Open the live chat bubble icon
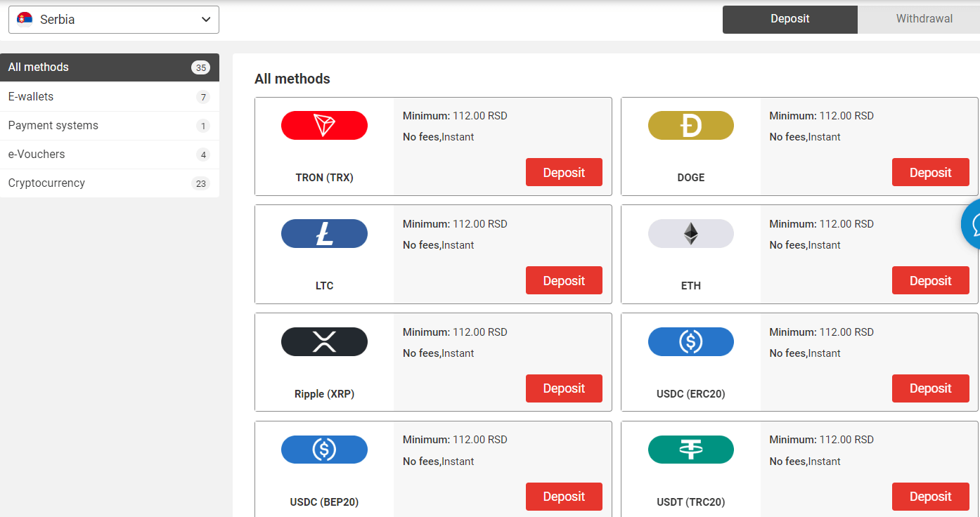This screenshot has height=517, width=980. [972, 224]
